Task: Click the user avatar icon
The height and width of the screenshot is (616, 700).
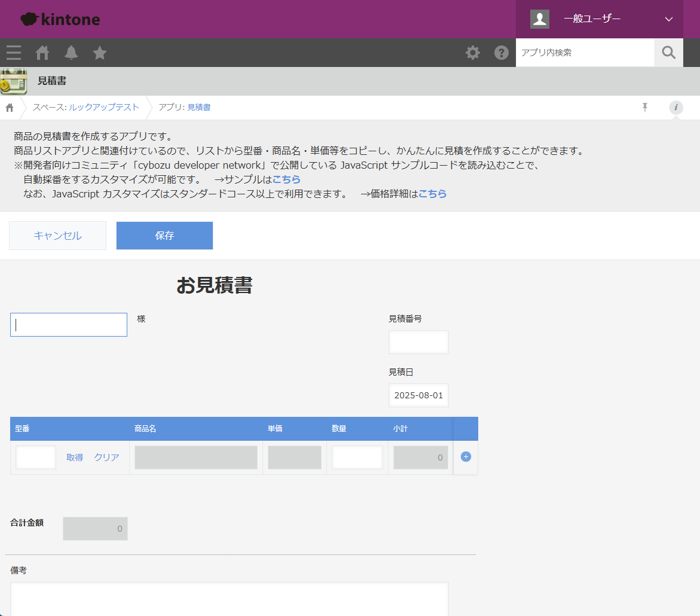Action: [x=540, y=19]
